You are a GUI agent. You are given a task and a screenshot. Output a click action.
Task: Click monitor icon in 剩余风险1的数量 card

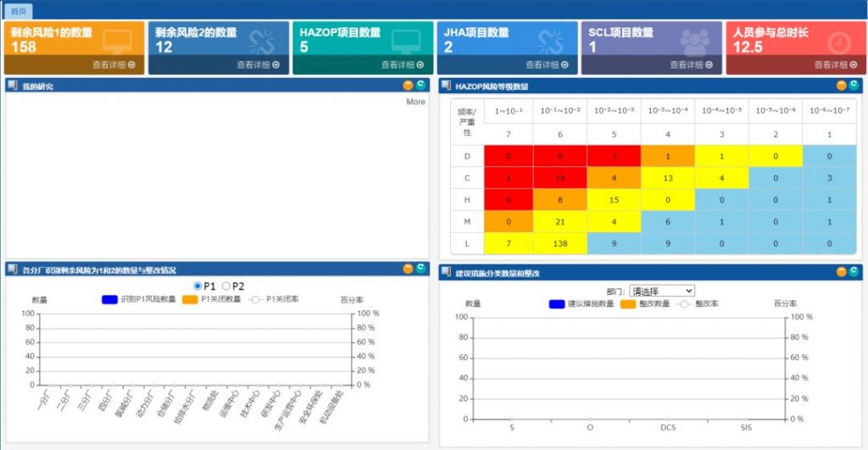tap(116, 42)
